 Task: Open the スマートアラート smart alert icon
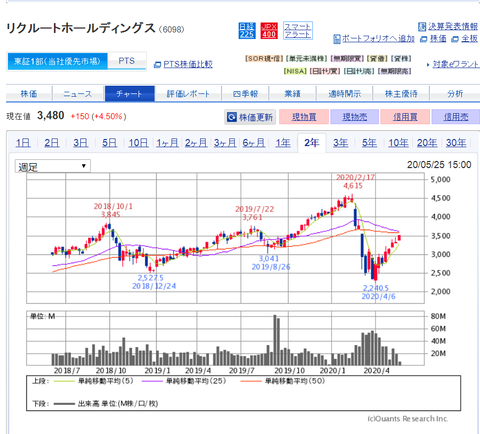pyautogui.click(x=298, y=31)
